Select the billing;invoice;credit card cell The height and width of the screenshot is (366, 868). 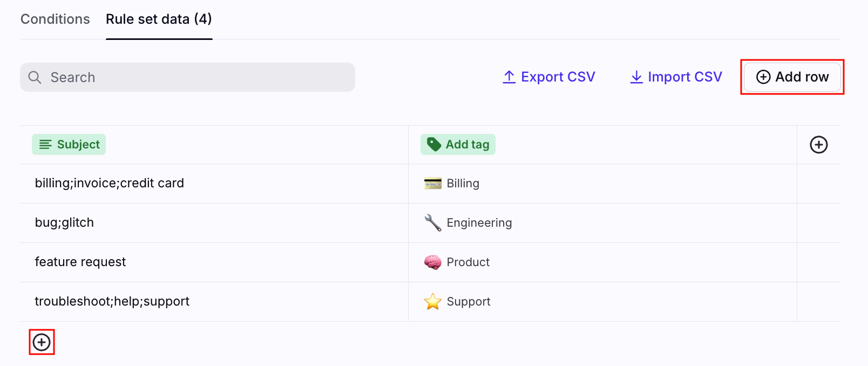[214, 184]
